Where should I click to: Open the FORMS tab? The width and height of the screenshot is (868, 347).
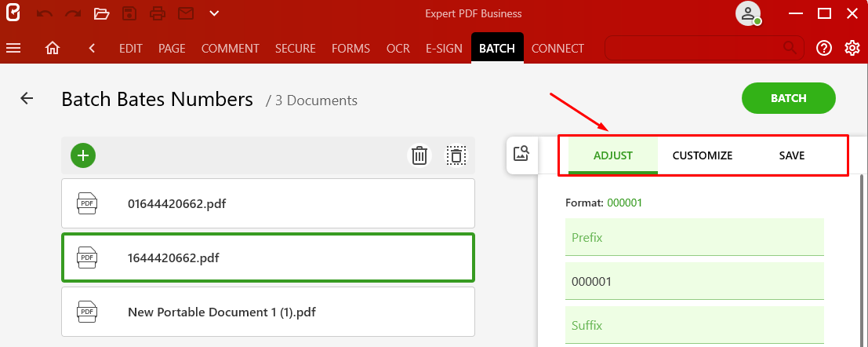point(351,49)
